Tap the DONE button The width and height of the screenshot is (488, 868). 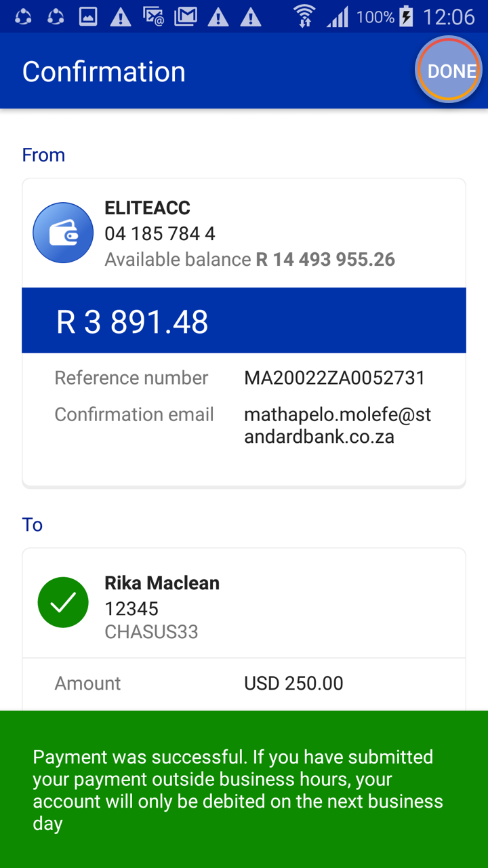[x=449, y=71]
